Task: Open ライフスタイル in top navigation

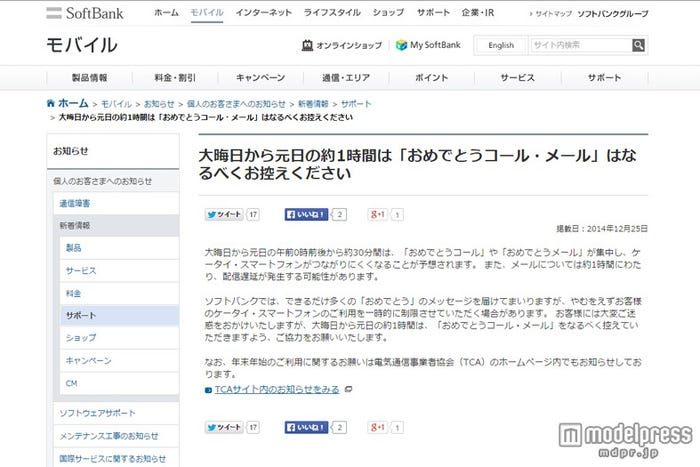Action: click(332, 13)
